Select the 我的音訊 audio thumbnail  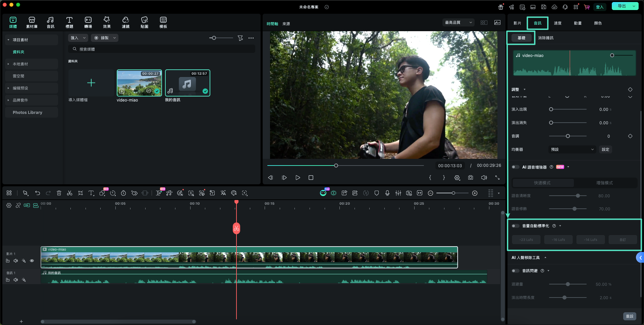[x=187, y=83]
